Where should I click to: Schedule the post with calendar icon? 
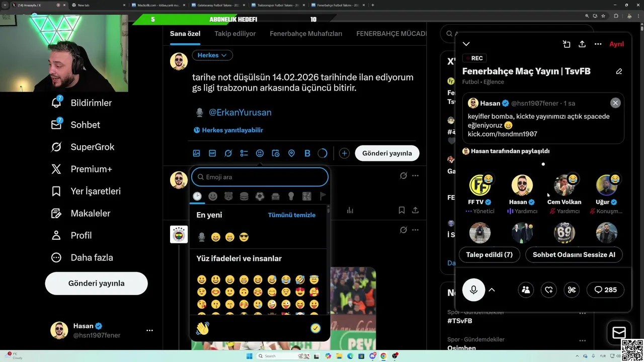[276, 153]
